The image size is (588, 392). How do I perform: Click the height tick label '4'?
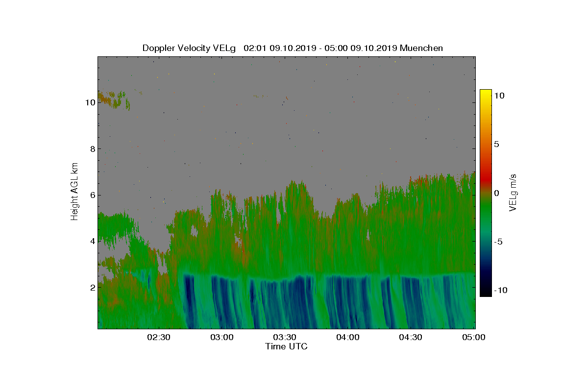[x=92, y=241]
